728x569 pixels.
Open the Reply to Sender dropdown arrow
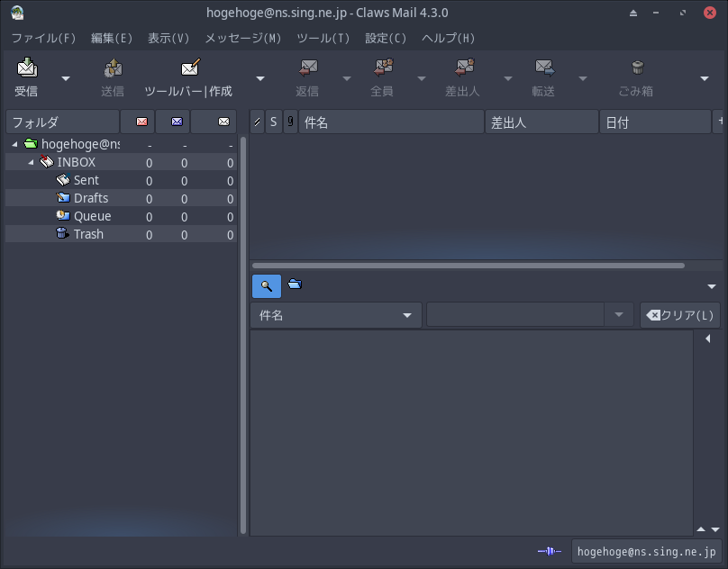[508, 78]
